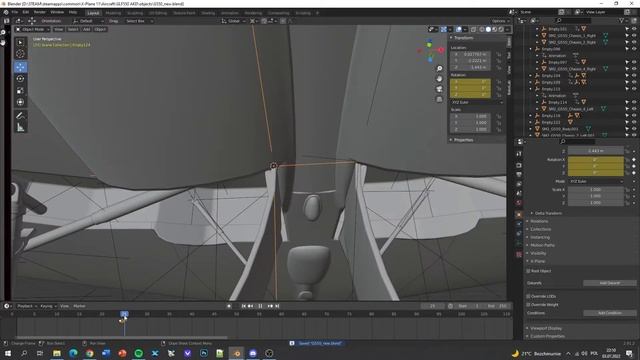The image size is (640, 360).
Task: Open Object properties tab icon
Action: point(519,214)
